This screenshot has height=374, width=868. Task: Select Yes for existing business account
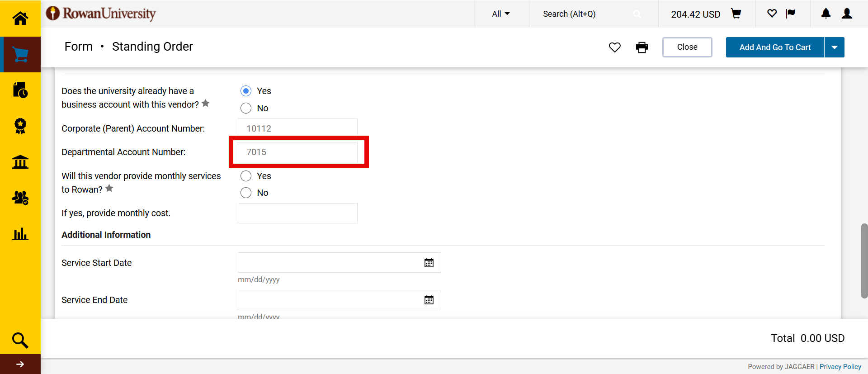pos(246,91)
